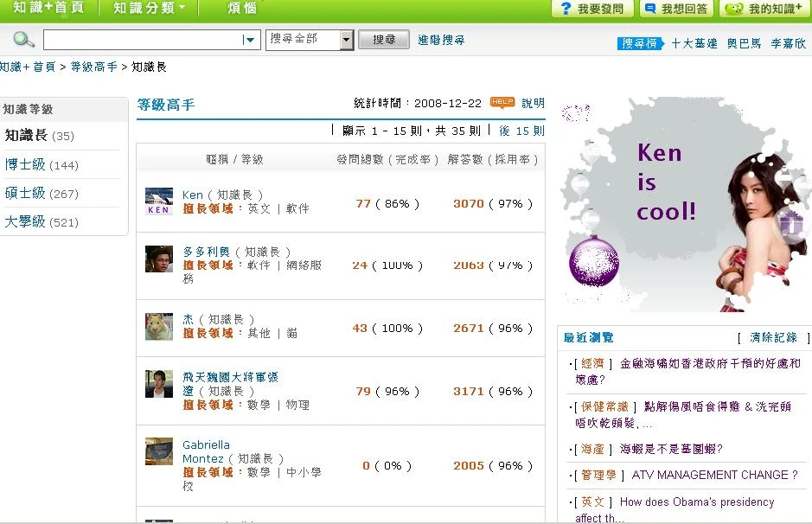Select 碩士級 (267) level
The height and width of the screenshot is (524, 812).
42,193
